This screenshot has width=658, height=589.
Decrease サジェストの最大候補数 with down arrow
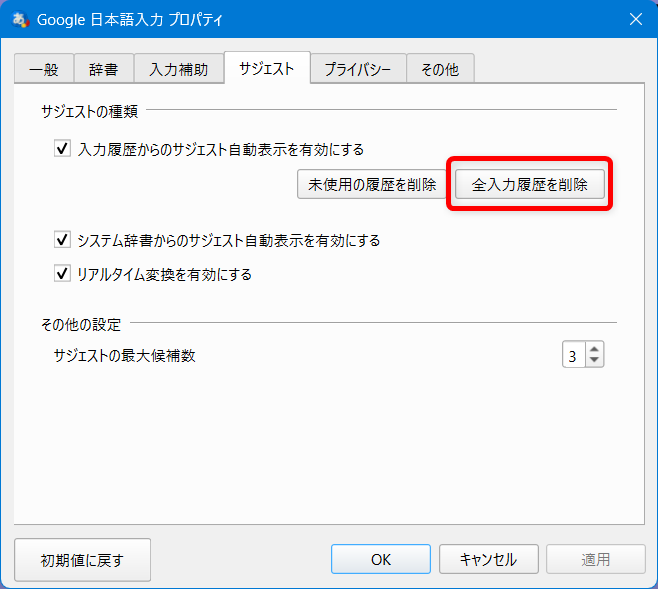[594, 360]
